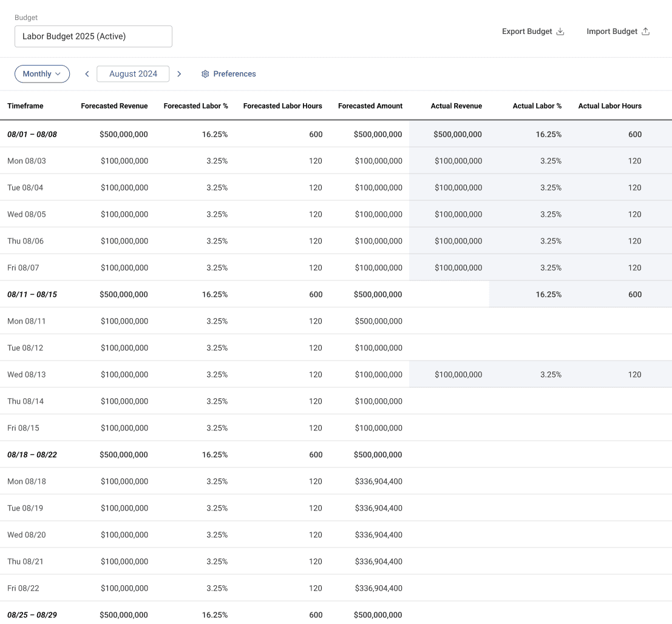The image size is (672, 624).
Task: Click empty Actual Revenue cell for Mon 08/11
Action: pyautogui.click(x=449, y=321)
